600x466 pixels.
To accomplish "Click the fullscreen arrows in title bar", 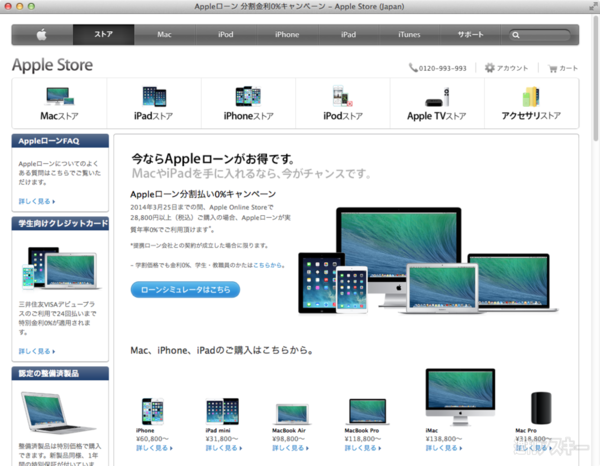I will [593, 6].
